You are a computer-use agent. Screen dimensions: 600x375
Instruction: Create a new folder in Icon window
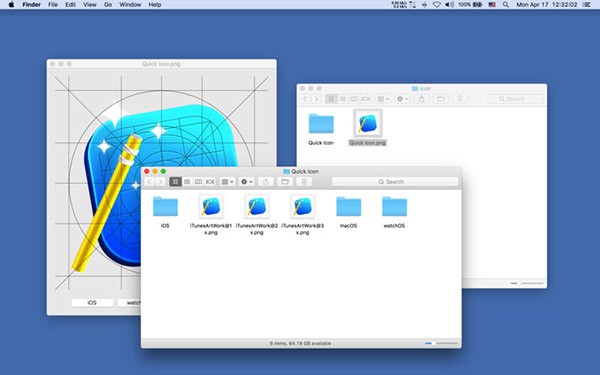point(441,99)
